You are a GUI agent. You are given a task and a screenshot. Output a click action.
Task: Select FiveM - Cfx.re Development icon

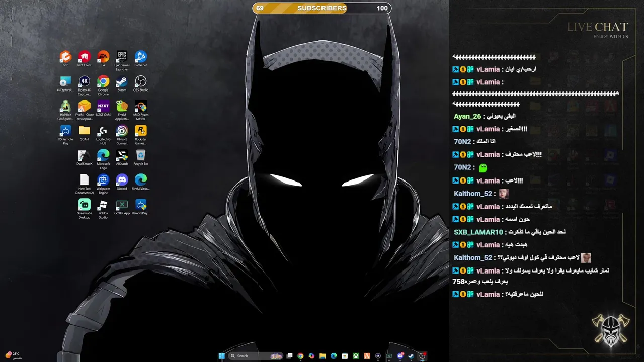[84, 110]
